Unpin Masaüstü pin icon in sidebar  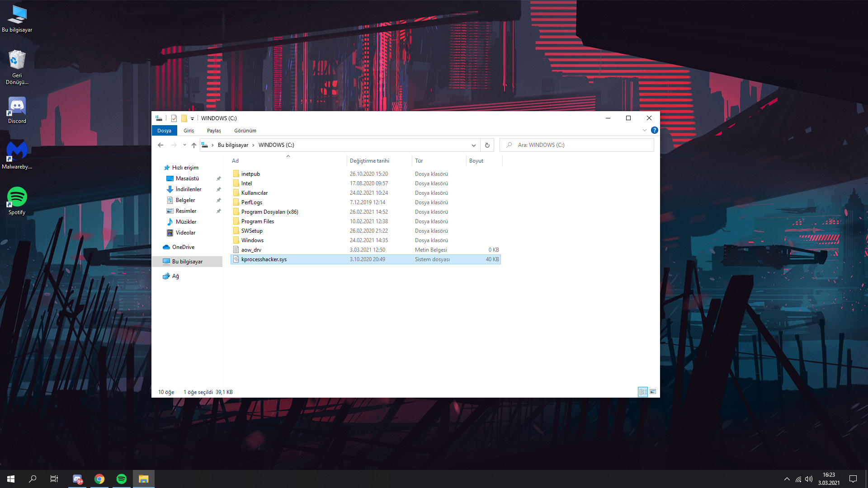(x=219, y=178)
